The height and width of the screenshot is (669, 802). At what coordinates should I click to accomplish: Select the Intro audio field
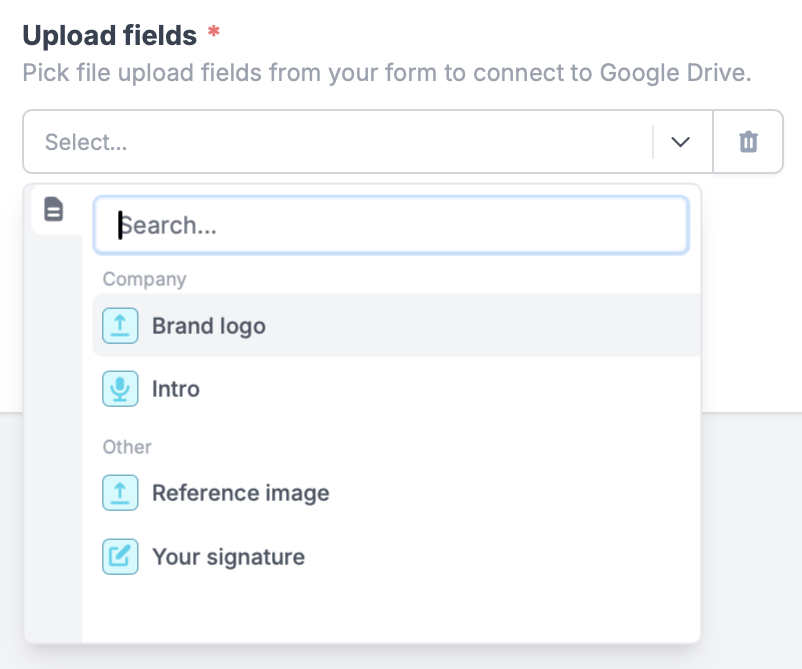pyautogui.click(x=176, y=389)
